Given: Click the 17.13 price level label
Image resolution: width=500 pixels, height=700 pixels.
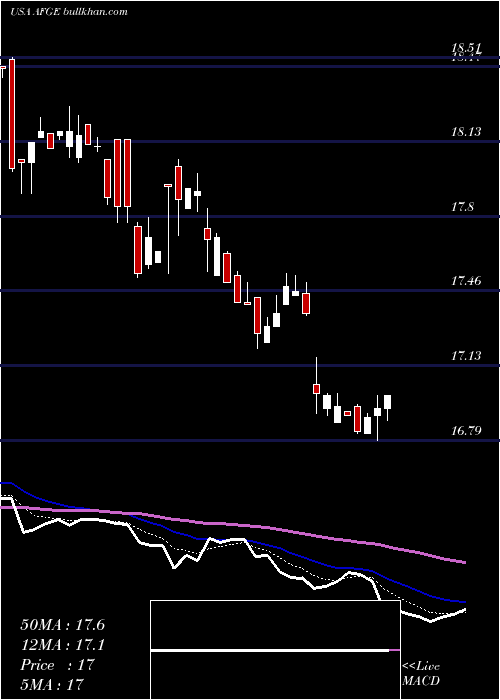Looking at the screenshot, I should click(x=466, y=356).
